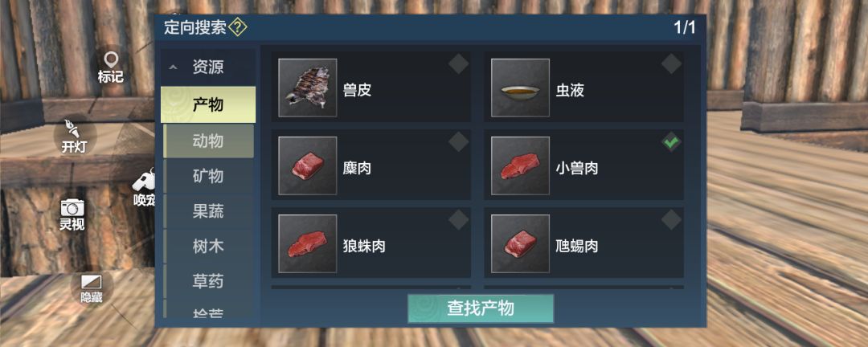868x347 pixels.
Task: Uncheck the 小兽肉 green checkmark
Action: [671, 142]
